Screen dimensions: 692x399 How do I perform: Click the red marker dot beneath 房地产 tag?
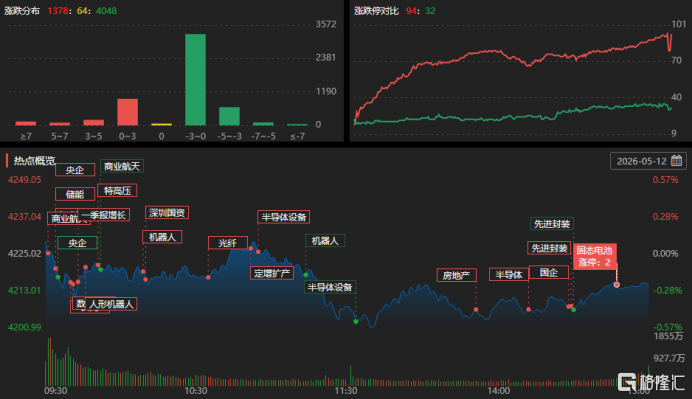pos(476,309)
